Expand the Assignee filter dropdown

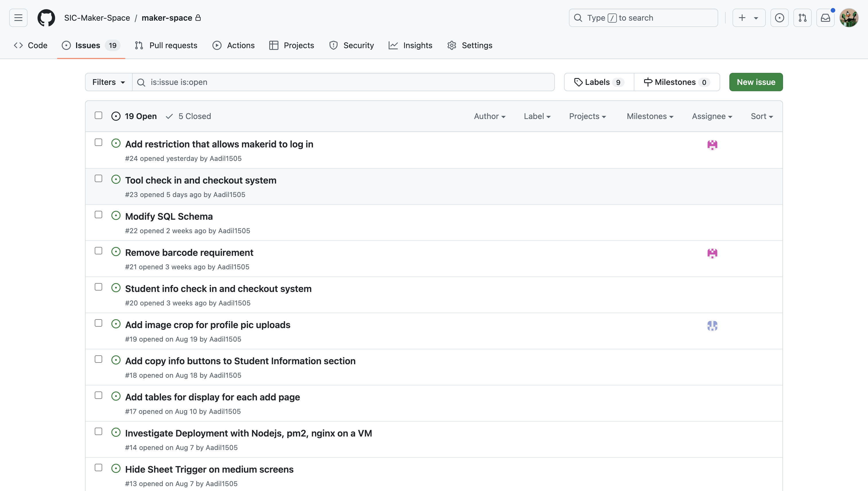pos(712,116)
